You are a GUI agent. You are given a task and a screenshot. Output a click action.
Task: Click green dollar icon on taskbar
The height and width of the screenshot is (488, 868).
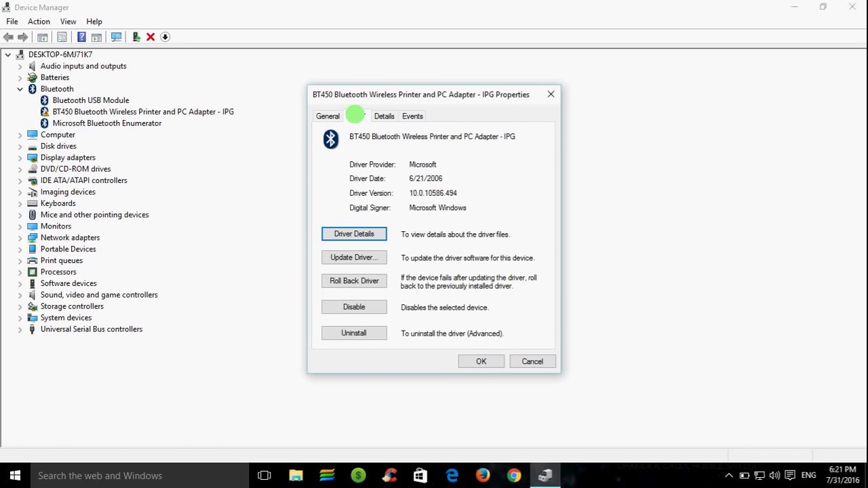[358, 475]
